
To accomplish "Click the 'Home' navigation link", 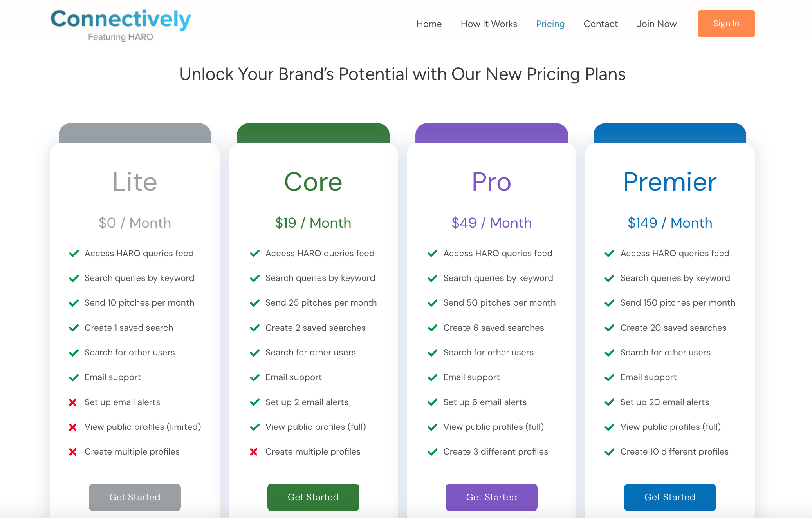I will [428, 24].
